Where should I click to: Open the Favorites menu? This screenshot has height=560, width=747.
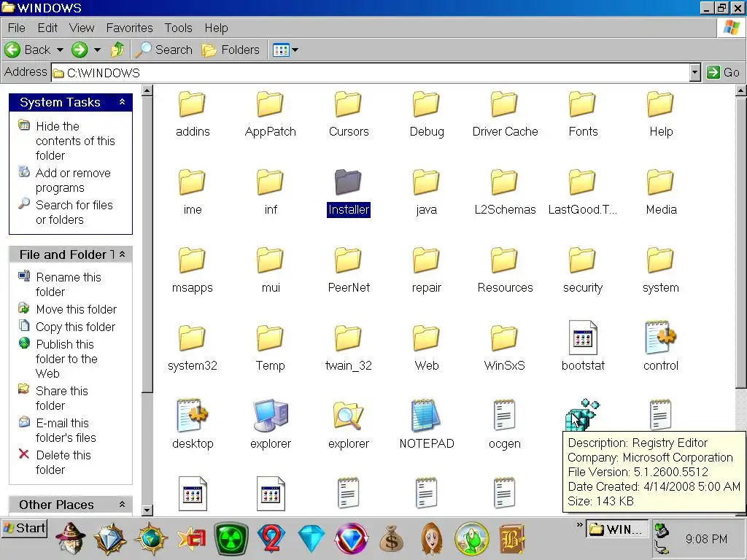(x=130, y=28)
